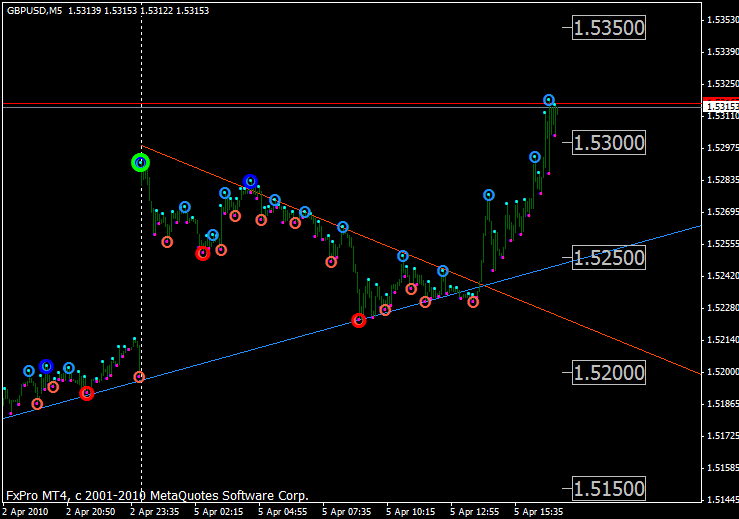Click the '5 Apr 12:55' time axis label
The image size is (739, 519).
[x=475, y=512]
